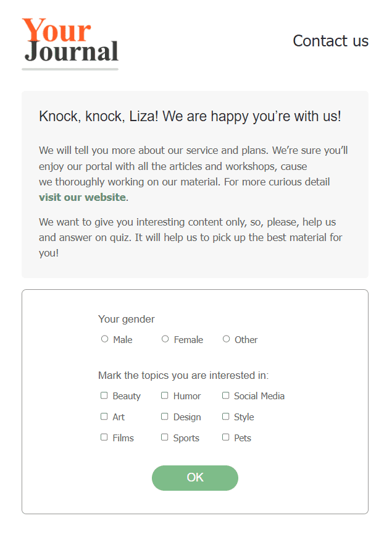
Task: Click the Mark the topics prompt text
Action: [x=183, y=375]
